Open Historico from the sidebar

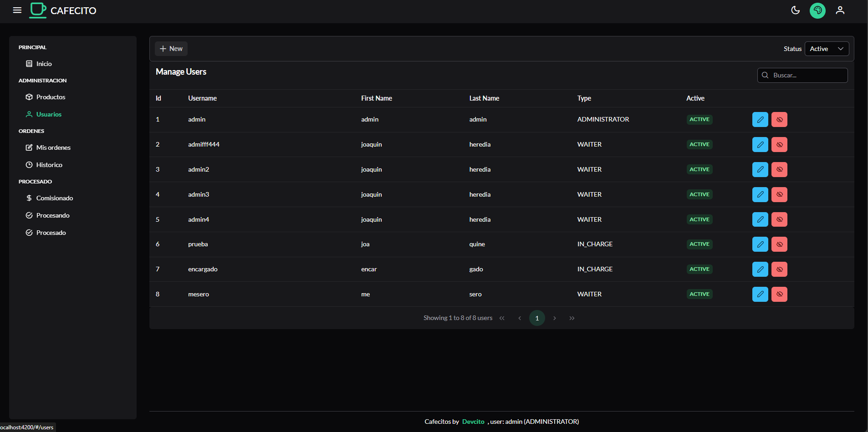[49, 165]
